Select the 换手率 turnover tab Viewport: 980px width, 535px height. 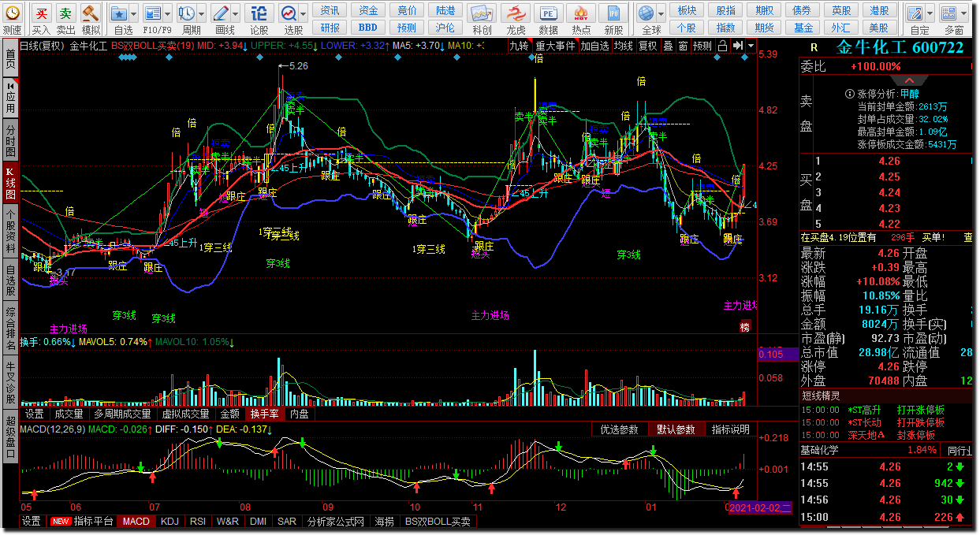pos(264,414)
